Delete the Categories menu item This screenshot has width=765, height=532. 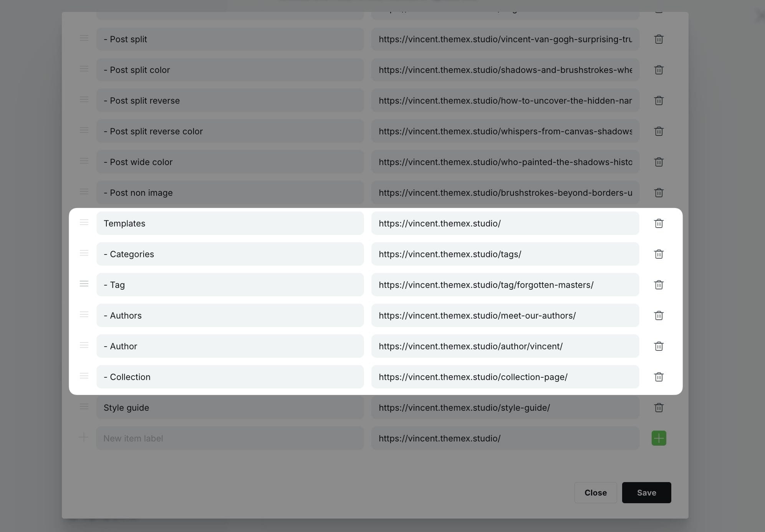tap(659, 254)
